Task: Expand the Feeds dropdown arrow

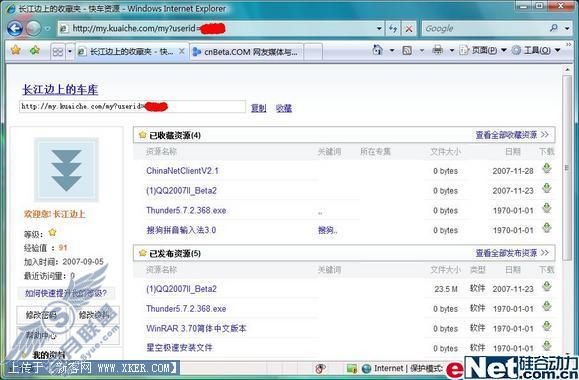Action: tap(422, 50)
